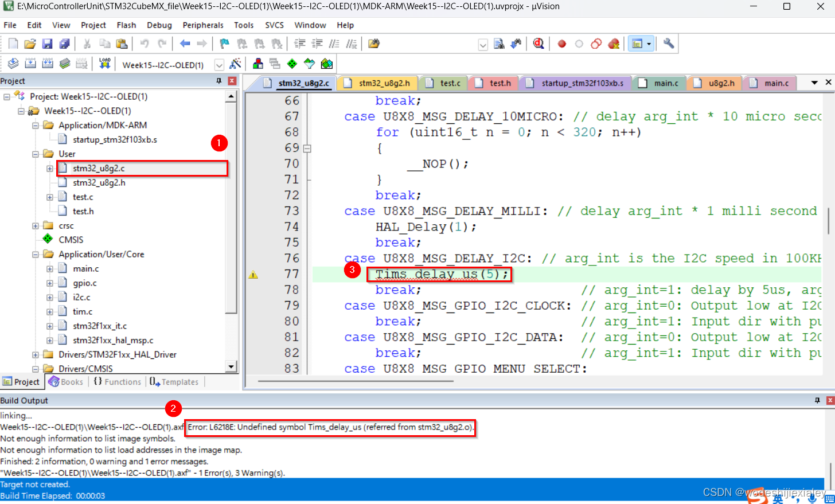Open the Select Software Packs icon
Viewport: 835px width, 504px height.
(x=309, y=64)
